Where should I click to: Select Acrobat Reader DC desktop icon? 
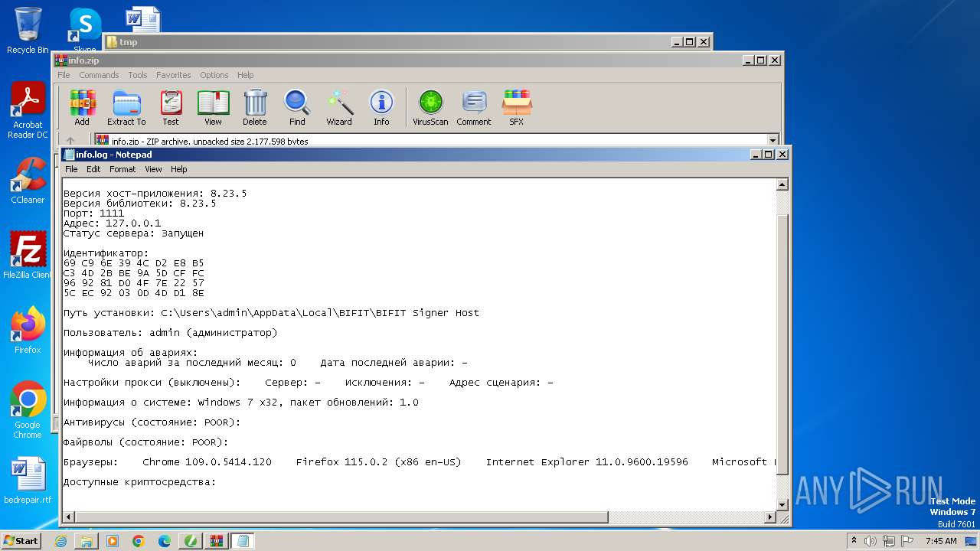(28, 111)
